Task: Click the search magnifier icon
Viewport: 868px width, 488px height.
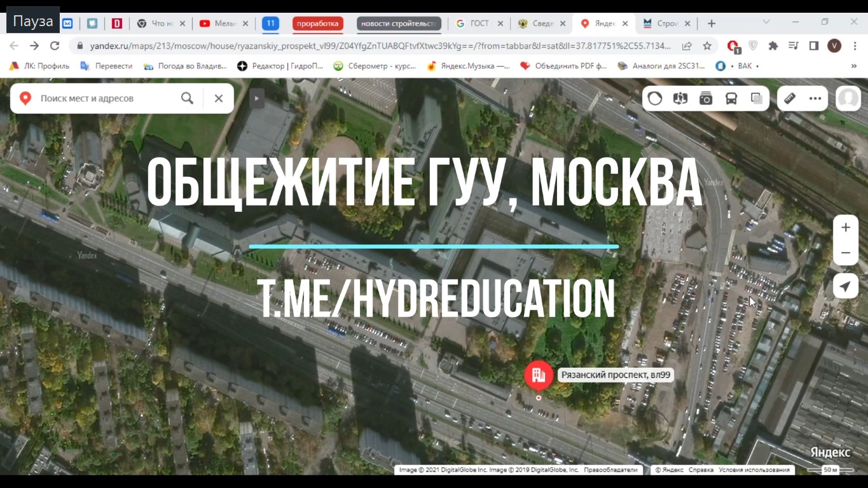Action: (187, 99)
